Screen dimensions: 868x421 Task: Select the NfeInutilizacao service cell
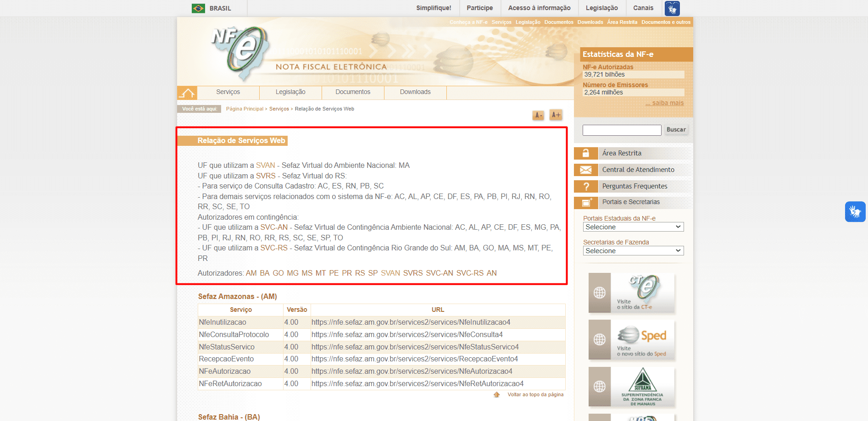[240, 322]
